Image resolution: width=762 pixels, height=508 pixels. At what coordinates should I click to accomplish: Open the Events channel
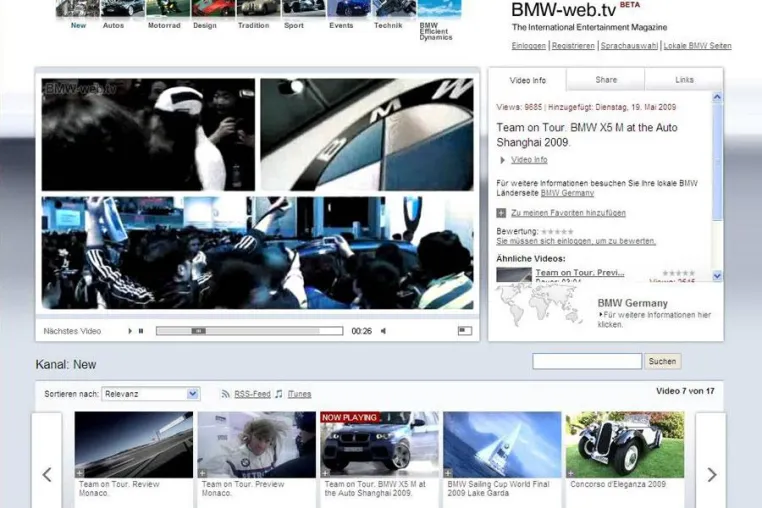[x=341, y=25]
